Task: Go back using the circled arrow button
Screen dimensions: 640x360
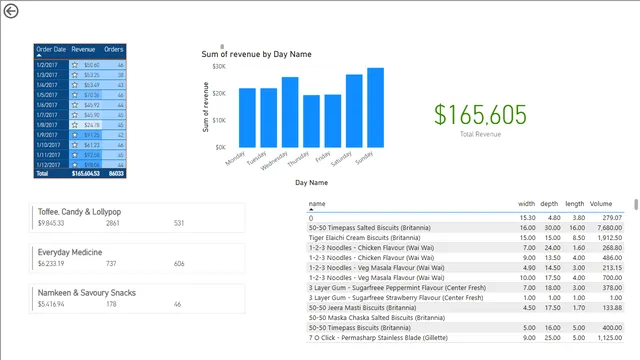Action: click(x=11, y=11)
